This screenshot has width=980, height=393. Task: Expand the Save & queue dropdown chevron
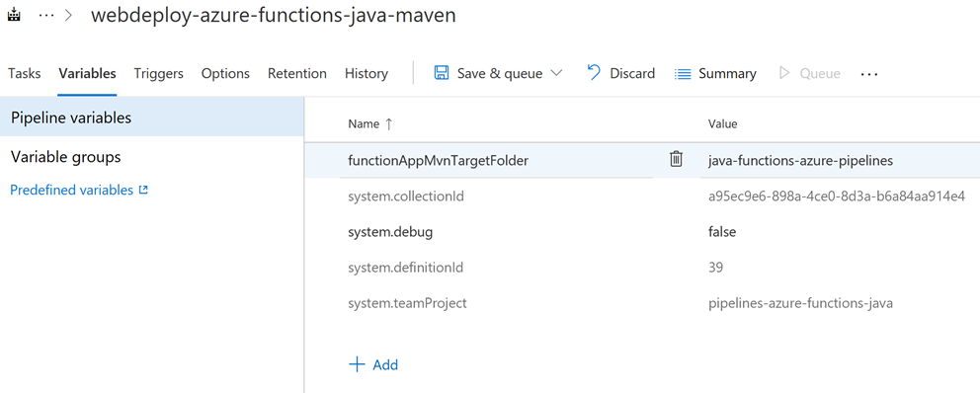point(556,74)
